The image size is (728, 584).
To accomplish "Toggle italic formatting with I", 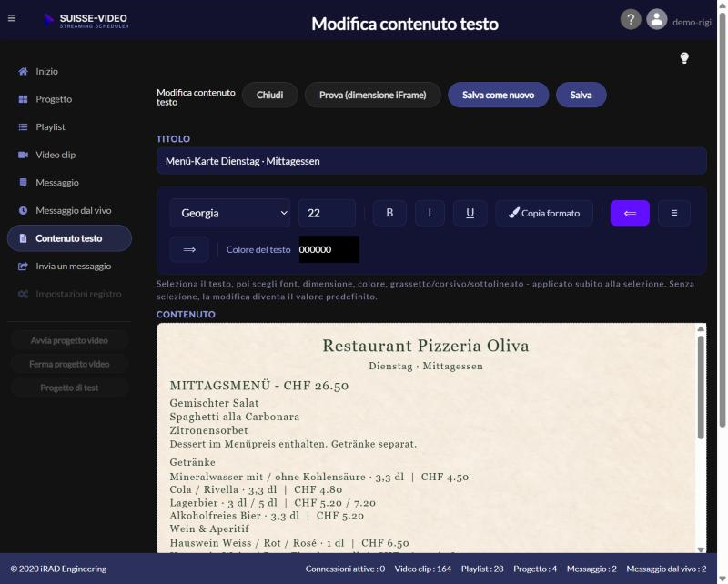I will click(x=430, y=213).
